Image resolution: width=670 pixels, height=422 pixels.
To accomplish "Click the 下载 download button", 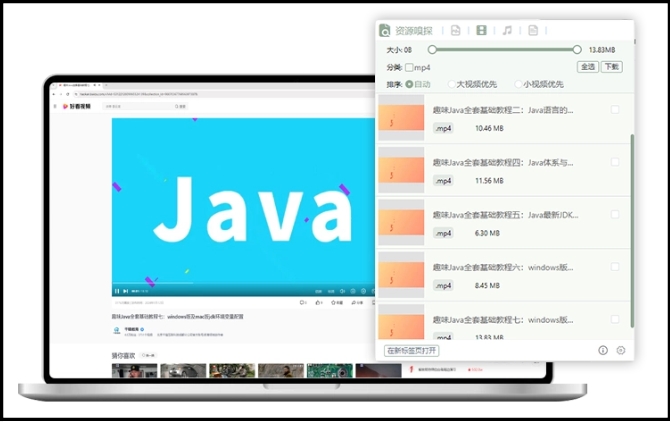I will click(x=612, y=67).
